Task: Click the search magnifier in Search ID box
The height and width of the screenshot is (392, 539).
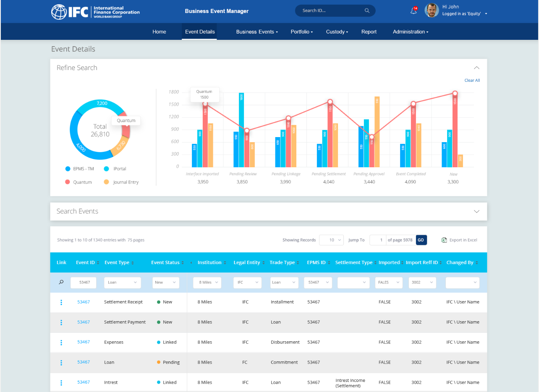Action: click(x=367, y=10)
